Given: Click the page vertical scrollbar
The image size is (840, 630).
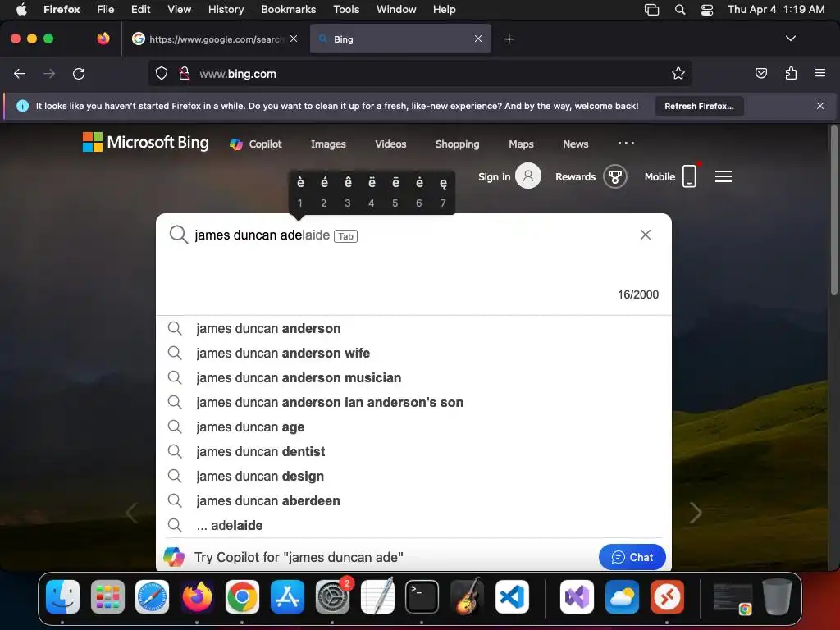Looking at the screenshot, I should click(x=833, y=210).
